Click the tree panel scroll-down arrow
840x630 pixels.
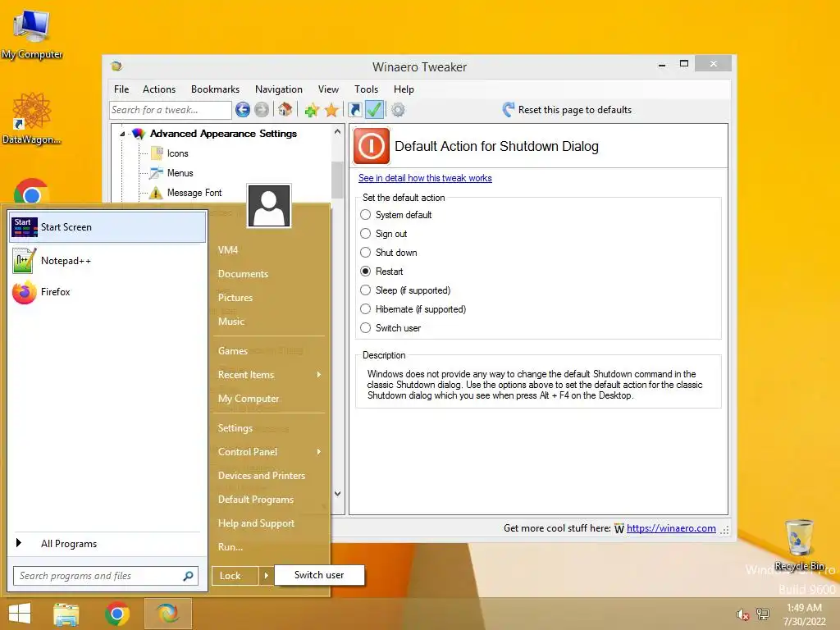point(337,493)
